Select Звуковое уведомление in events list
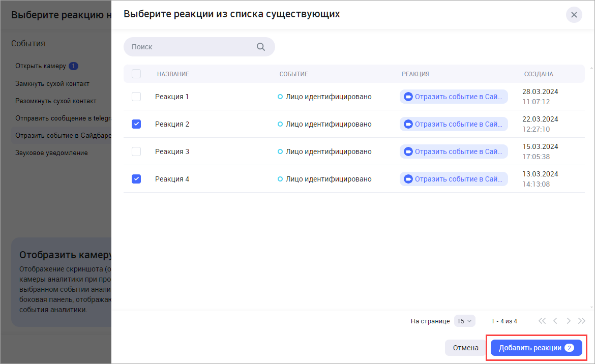This screenshot has height=364, width=595. pyautogui.click(x=51, y=153)
